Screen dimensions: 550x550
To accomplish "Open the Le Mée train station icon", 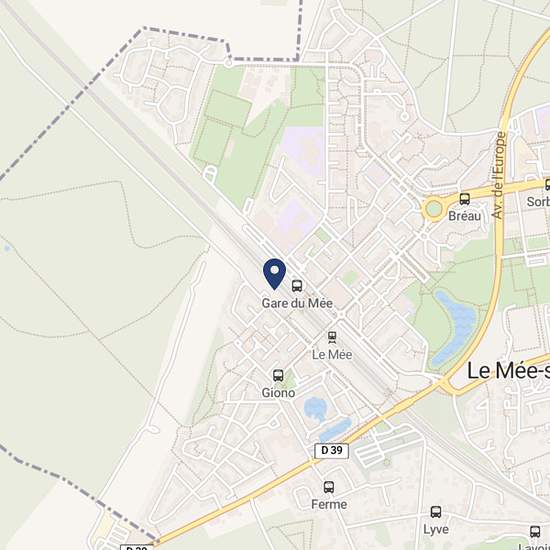I will pyautogui.click(x=332, y=337).
